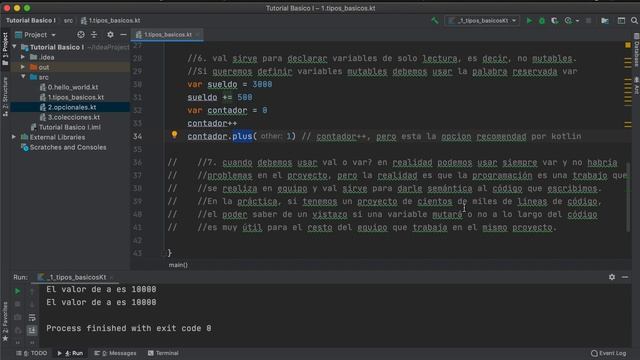
Task: Click the green hammer Build Project icon
Action: pos(435,20)
